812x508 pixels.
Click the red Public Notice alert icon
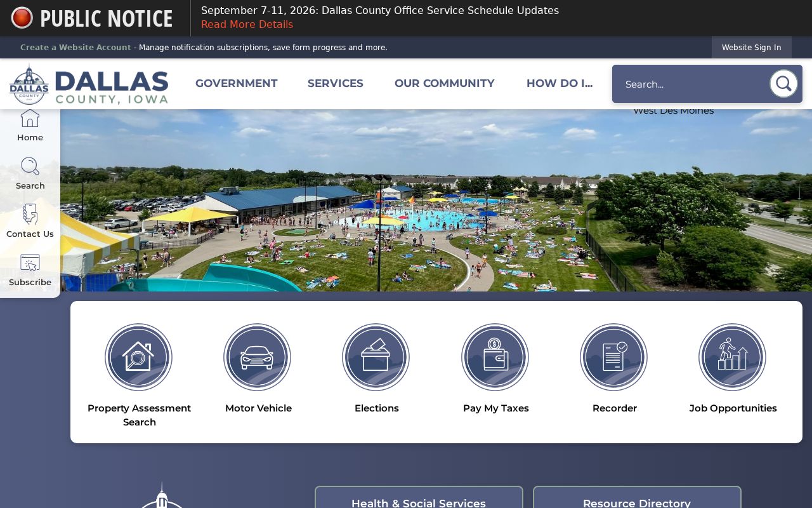pyautogui.click(x=22, y=18)
